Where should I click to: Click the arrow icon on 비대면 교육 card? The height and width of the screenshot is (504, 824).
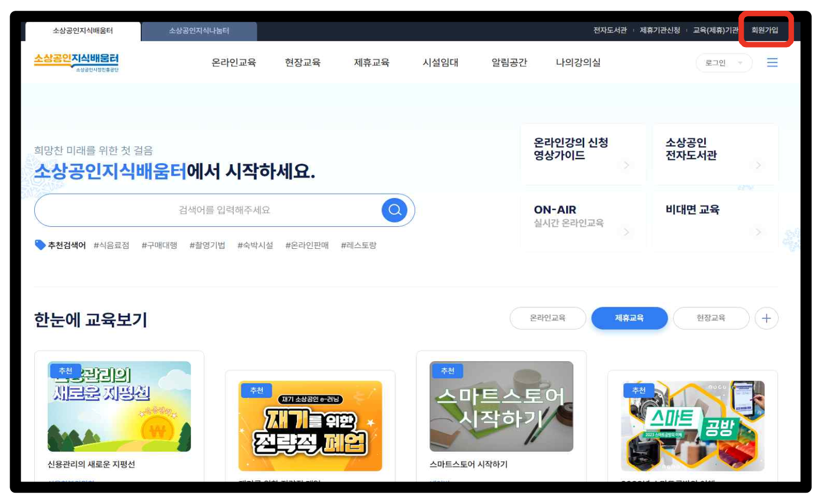(x=758, y=232)
